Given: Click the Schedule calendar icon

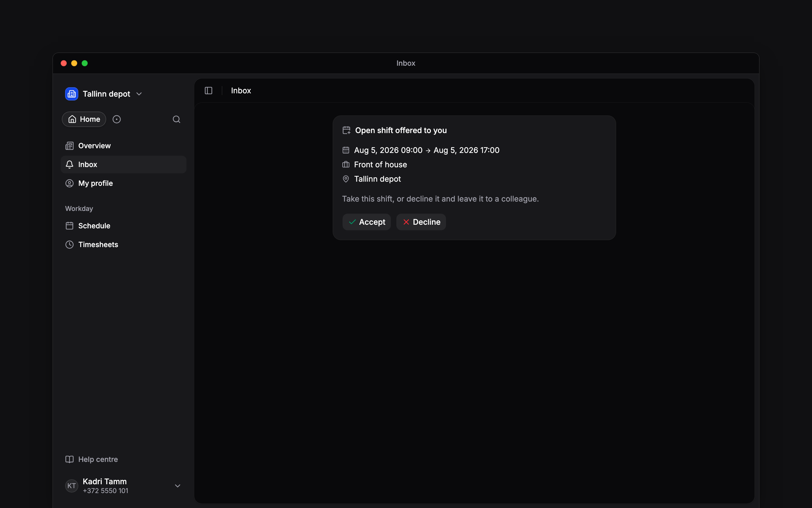Looking at the screenshot, I should click(x=70, y=226).
